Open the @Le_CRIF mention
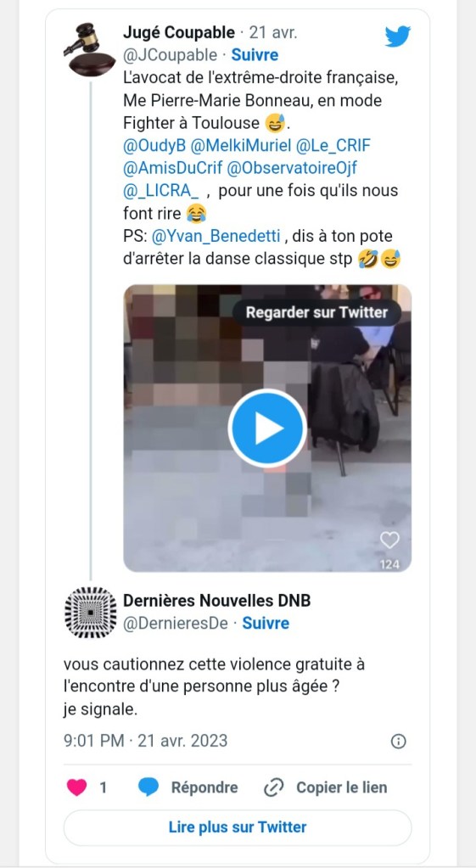The image size is (476, 868). coord(333,146)
